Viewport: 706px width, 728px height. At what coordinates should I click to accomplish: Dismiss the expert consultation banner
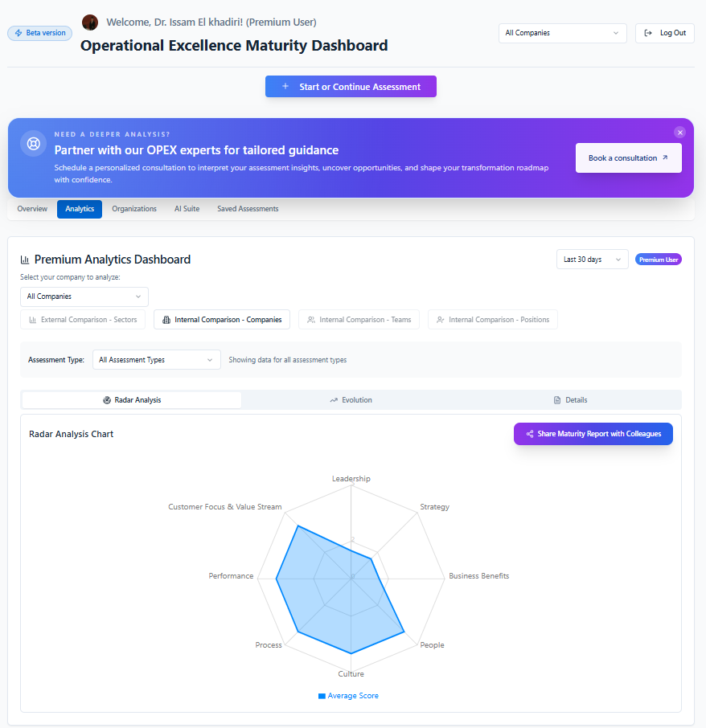[x=679, y=132]
